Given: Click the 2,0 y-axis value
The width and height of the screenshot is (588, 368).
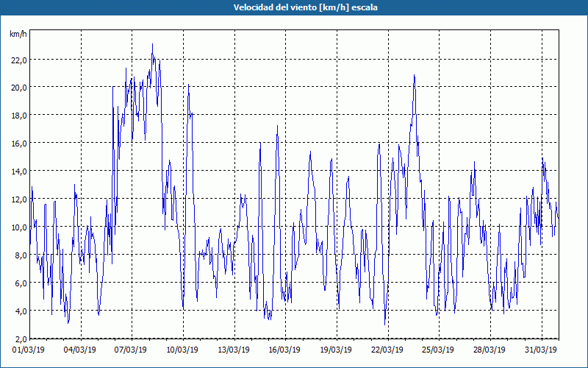Looking at the screenshot, I should [21, 339].
